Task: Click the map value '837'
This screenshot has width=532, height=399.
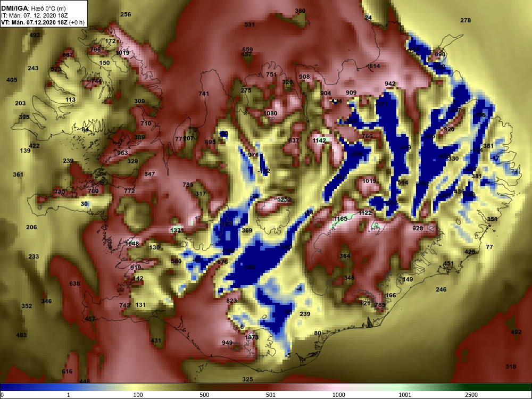Action: point(294,140)
